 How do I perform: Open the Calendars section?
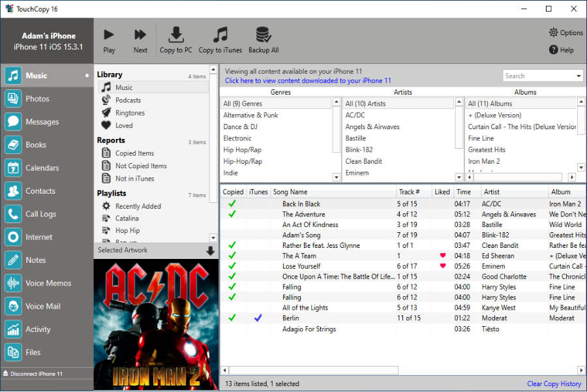pyautogui.click(x=47, y=168)
